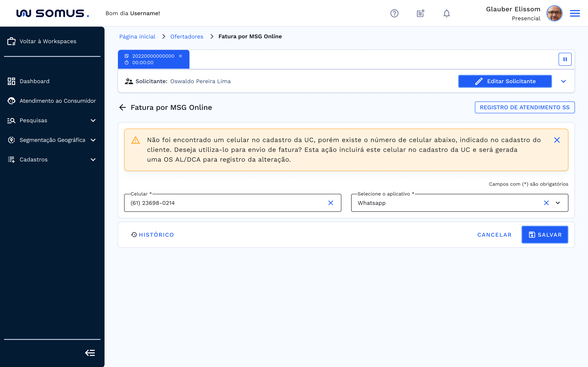Click the Segmentação Geográfica icon

pos(11,140)
